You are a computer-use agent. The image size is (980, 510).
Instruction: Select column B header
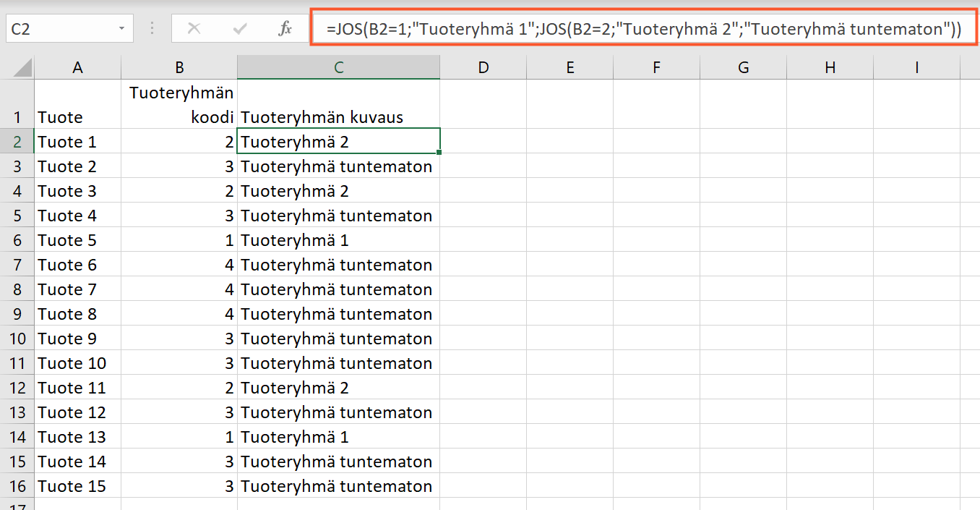click(x=179, y=68)
